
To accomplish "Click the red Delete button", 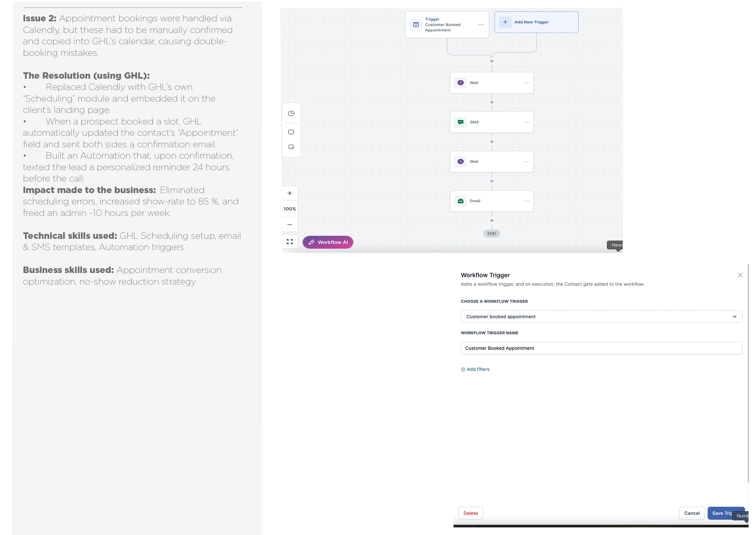I will [x=471, y=513].
